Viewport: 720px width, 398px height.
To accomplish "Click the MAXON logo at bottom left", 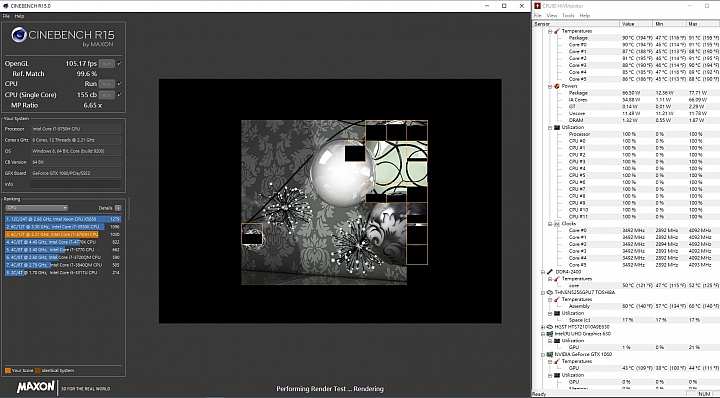I will (36, 387).
